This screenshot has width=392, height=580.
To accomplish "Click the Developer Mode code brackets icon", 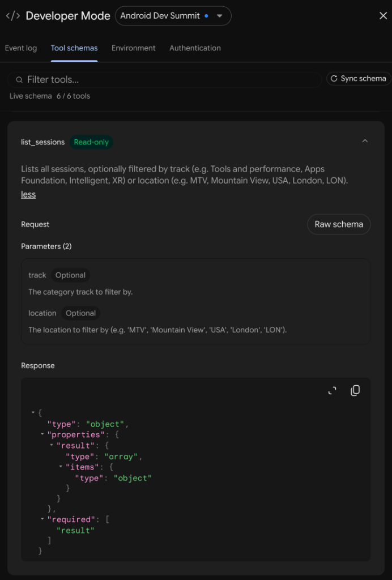I will [x=13, y=16].
